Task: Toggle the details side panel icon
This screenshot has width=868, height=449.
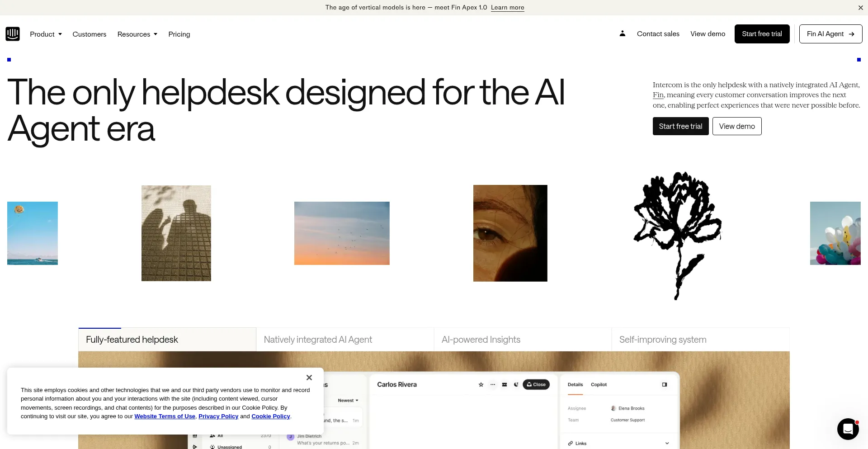Action: (665, 385)
